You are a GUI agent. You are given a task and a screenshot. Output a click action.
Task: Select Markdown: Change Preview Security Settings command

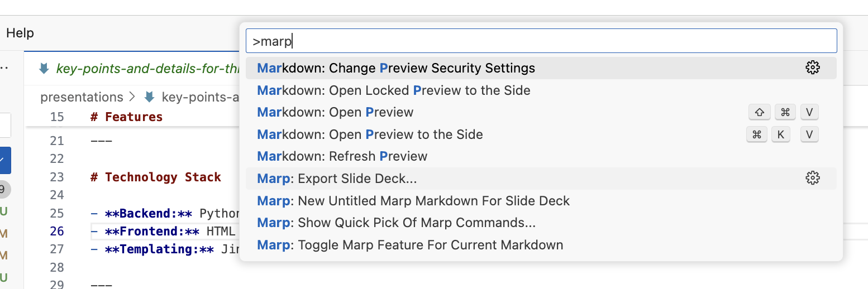[395, 68]
